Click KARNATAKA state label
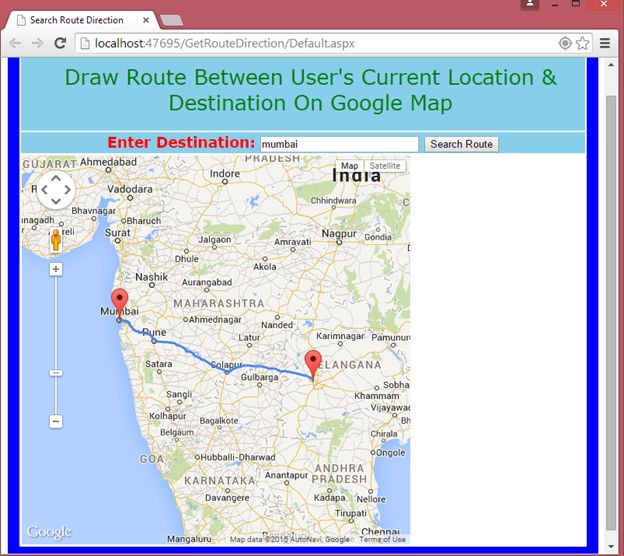Image resolution: width=624 pixels, height=556 pixels. pyautogui.click(x=220, y=480)
